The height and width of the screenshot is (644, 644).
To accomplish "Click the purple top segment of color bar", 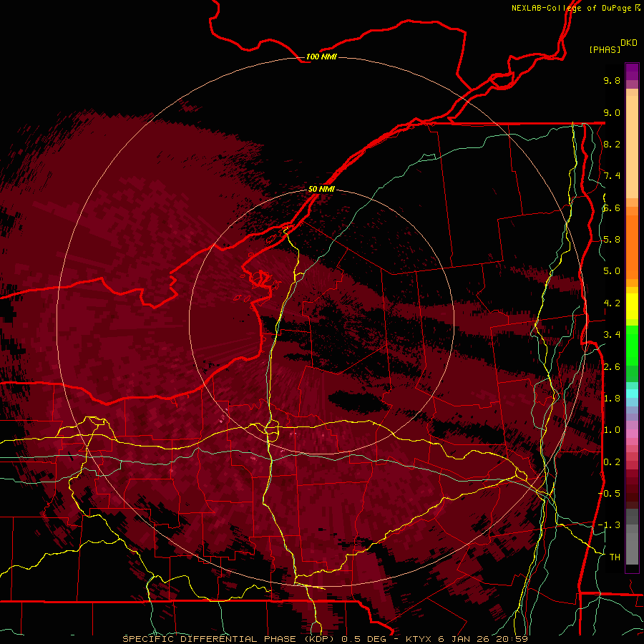I will [632, 71].
